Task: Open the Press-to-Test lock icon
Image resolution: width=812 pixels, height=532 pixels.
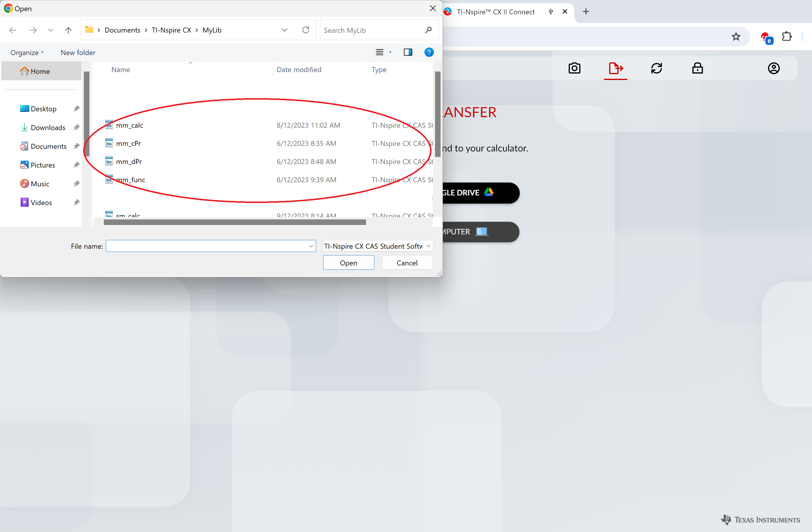Action: click(698, 68)
